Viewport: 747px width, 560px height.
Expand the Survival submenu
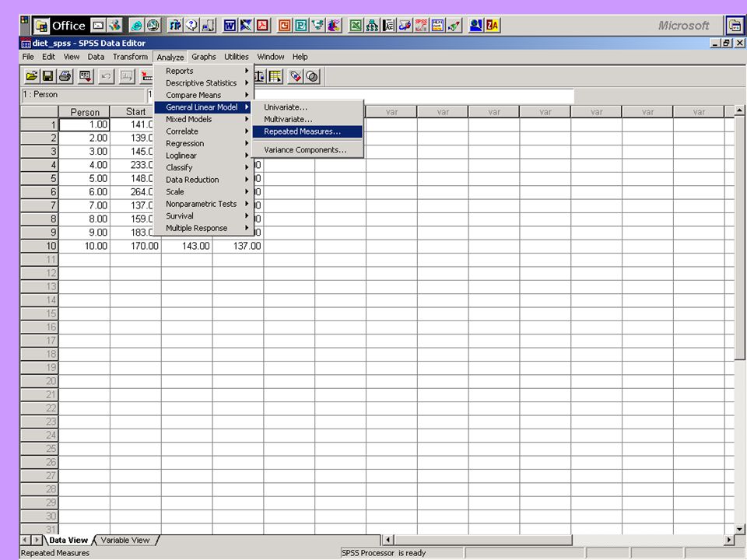(203, 215)
